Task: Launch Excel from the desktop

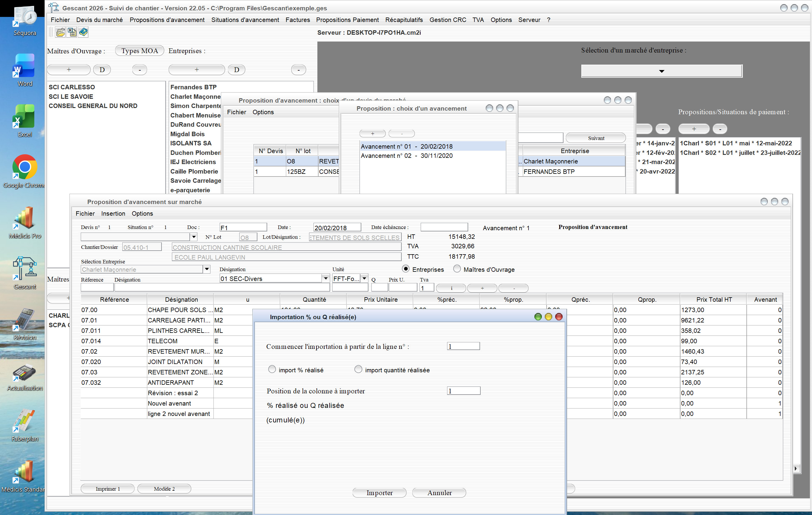Action: [25, 121]
